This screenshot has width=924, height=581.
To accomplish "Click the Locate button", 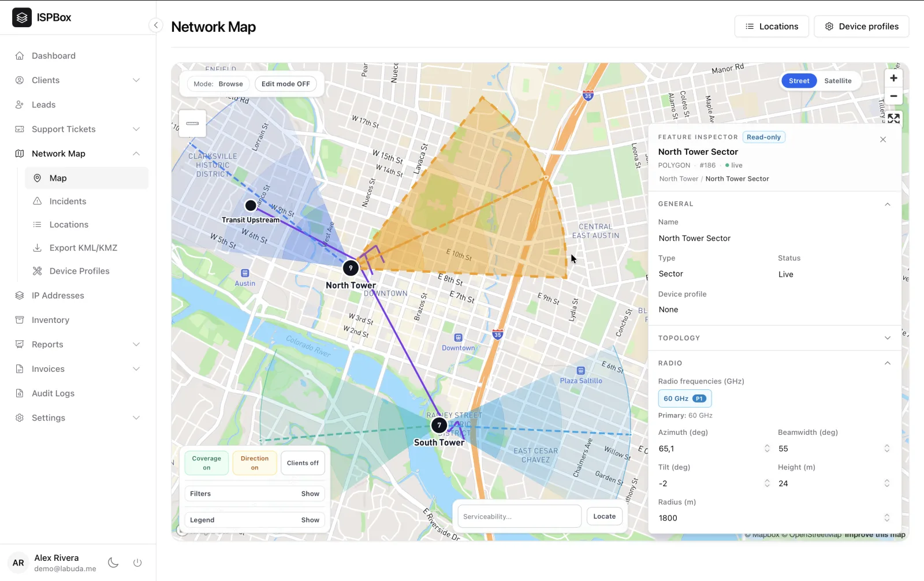I will point(605,516).
